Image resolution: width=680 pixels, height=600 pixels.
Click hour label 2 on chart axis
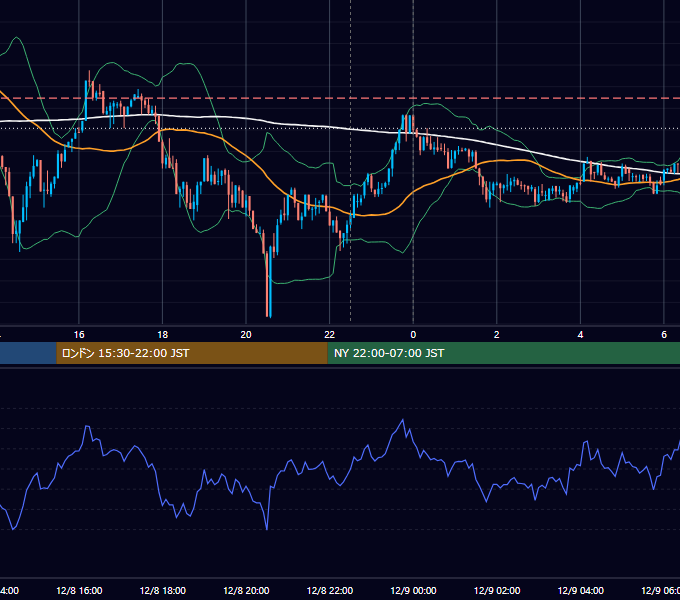click(x=497, y=335)
